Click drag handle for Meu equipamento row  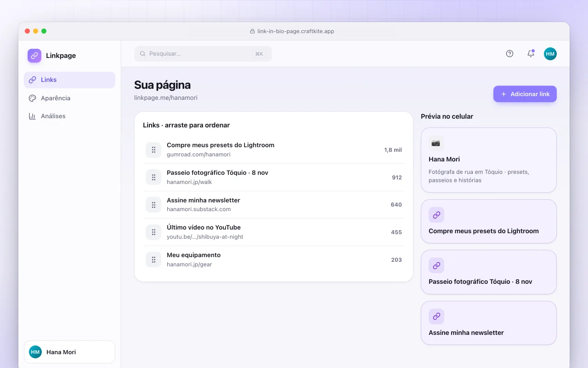point(153,260)
